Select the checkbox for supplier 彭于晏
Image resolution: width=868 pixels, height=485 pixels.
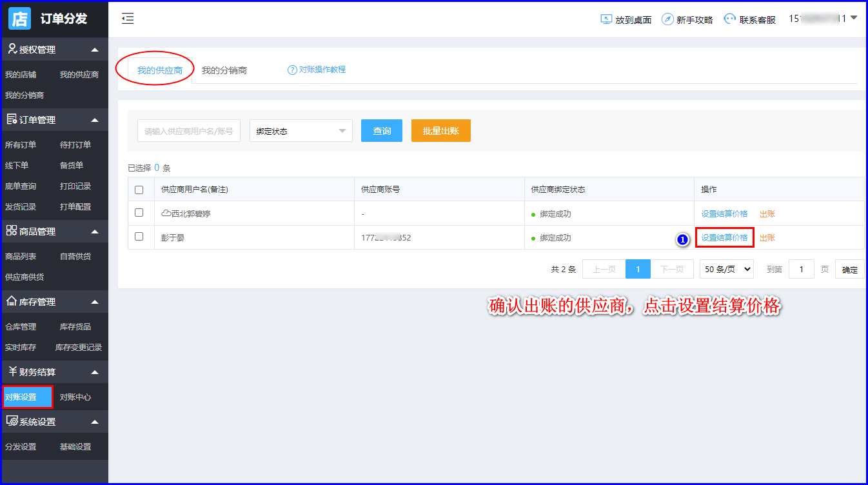click(x=139, y=237)
